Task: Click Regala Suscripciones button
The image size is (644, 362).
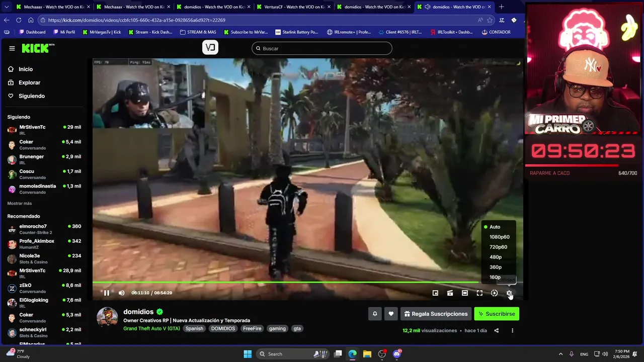Action: point(436,314)
